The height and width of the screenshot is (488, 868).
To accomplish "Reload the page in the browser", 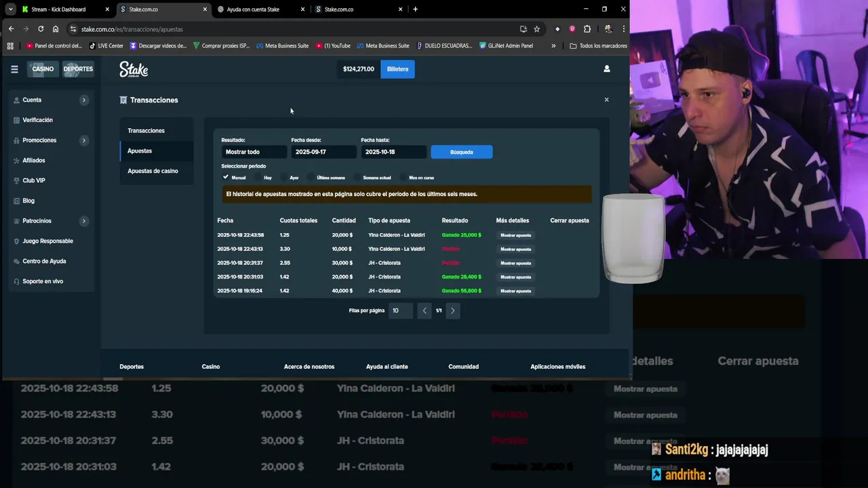I will pos(41,29).
